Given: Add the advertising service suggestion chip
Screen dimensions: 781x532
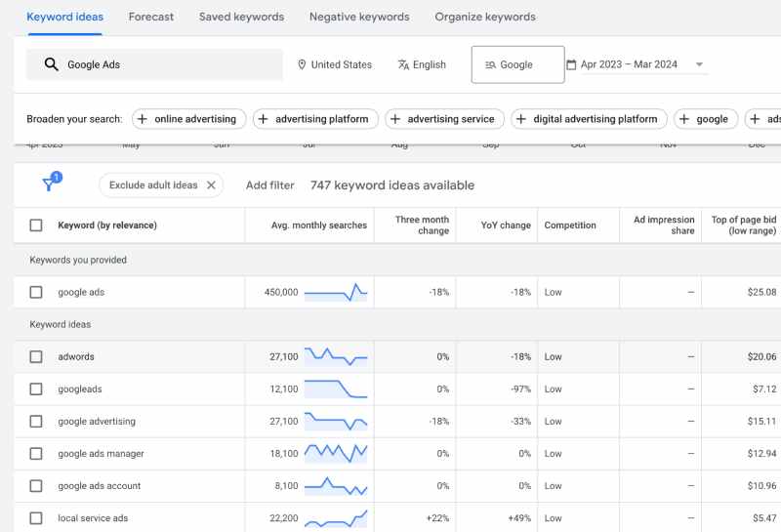Looking at the screenshot, I should coord(444,119).
